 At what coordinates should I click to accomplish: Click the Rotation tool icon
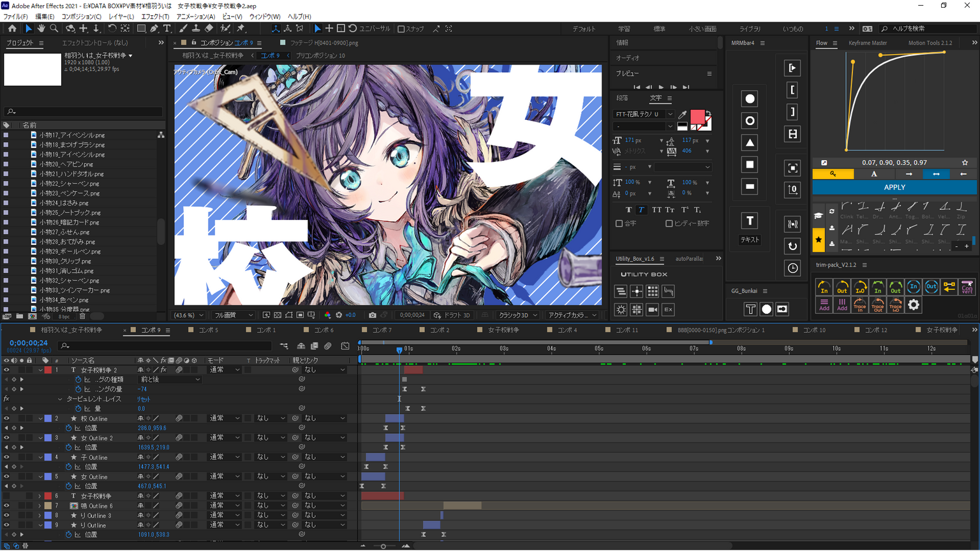click(x=112, y=29)
